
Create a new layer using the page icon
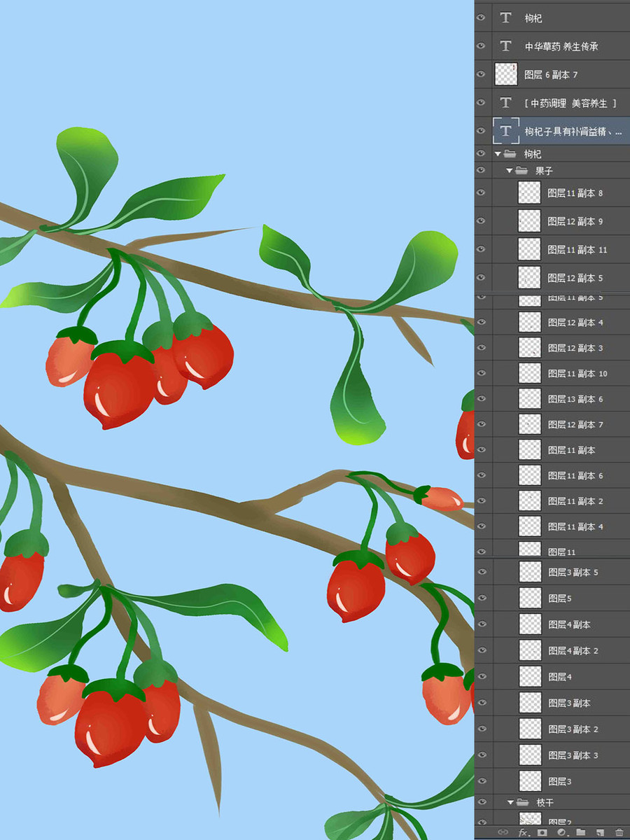(x=599, y=832)
